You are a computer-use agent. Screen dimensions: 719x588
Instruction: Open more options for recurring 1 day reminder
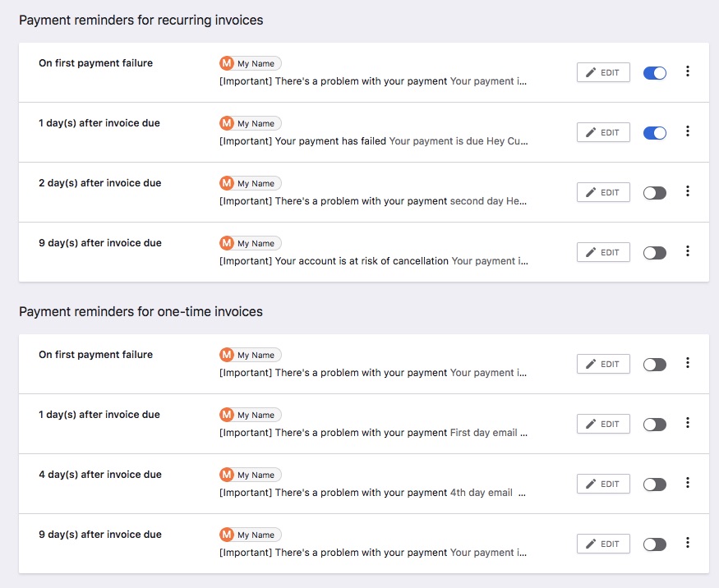(x=687, y=131)
